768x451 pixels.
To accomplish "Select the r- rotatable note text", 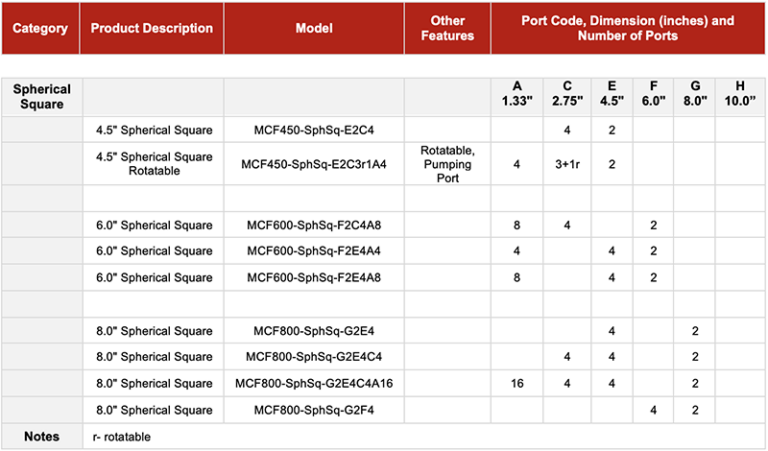I will 121,437.
